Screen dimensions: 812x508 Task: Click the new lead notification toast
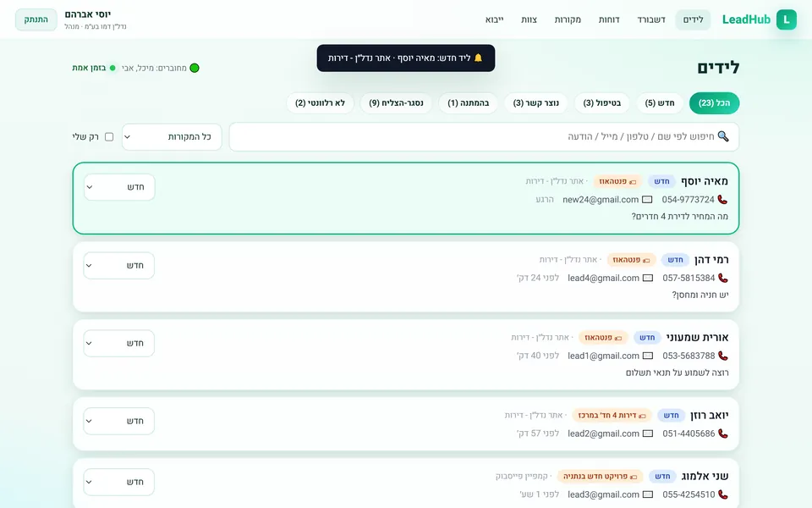click(406, 58)
